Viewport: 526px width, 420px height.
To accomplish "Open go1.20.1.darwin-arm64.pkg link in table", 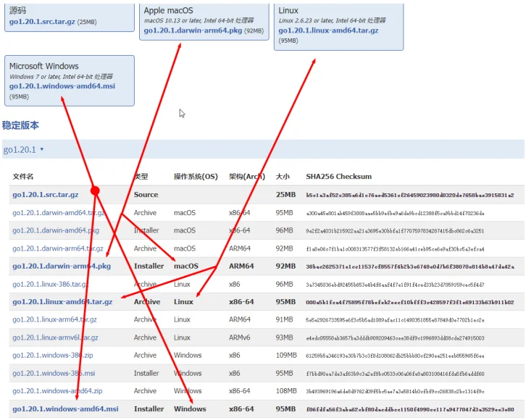I will click(x=62, y=266).
